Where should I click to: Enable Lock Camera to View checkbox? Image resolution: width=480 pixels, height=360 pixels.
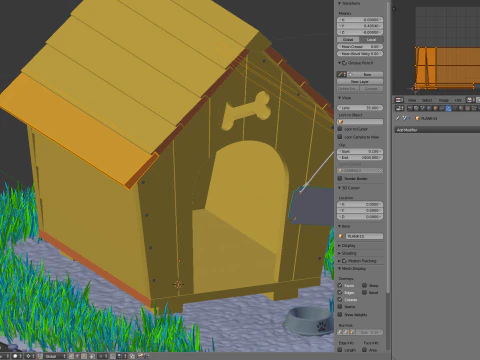tap(340, 137)
